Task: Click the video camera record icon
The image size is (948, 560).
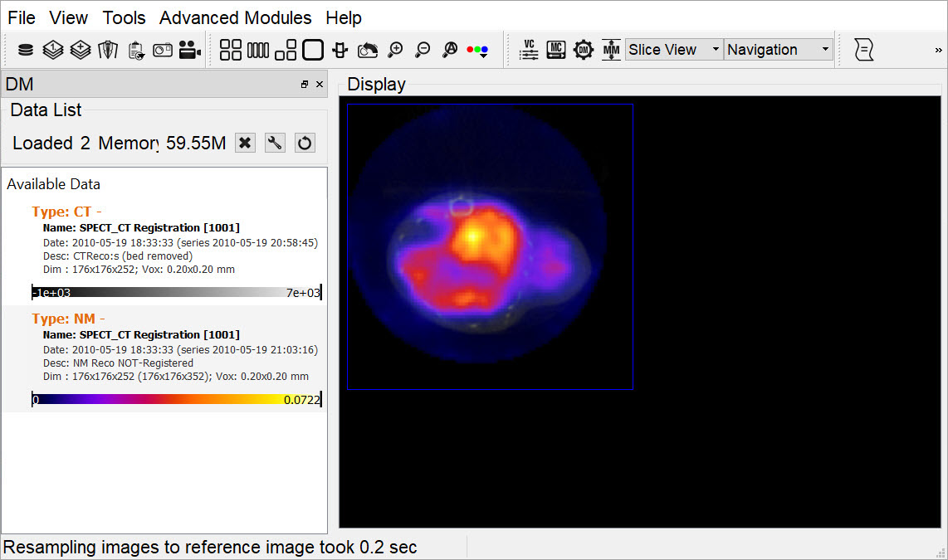Action: pyautogui.click(x=190, y=51)
